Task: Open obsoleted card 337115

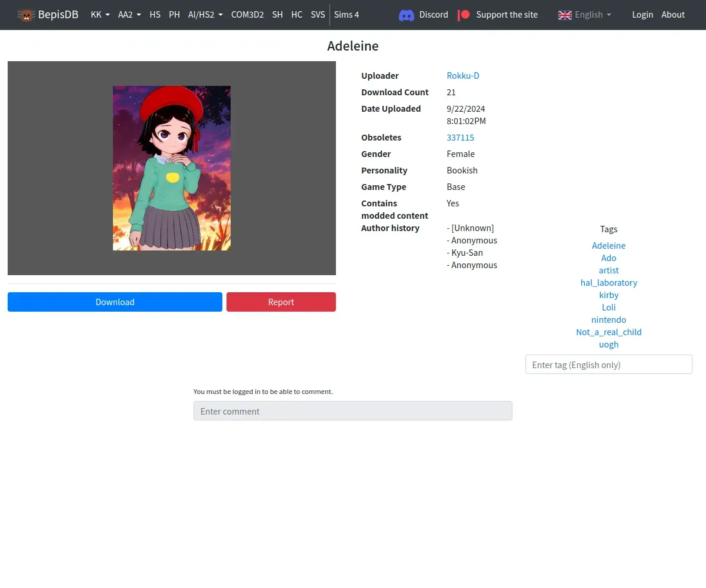Action: [x=460, y=137]
